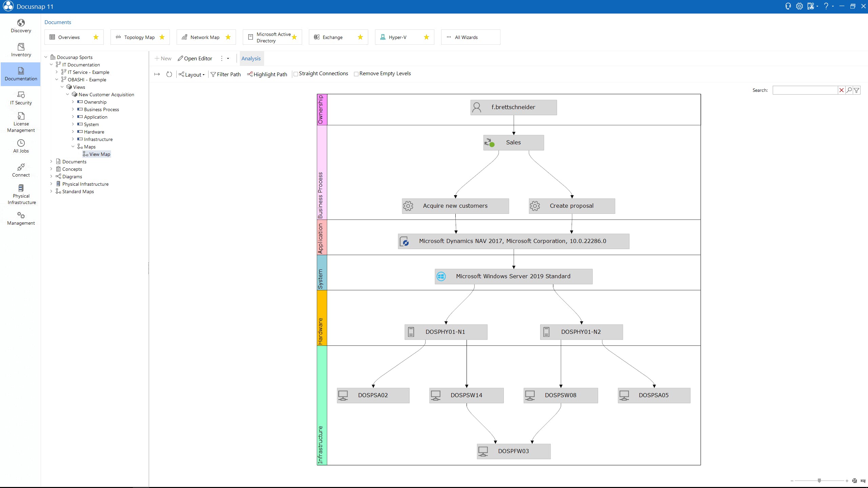Click the All Wizards button
The image size is (868, 488).
[470, 37]
